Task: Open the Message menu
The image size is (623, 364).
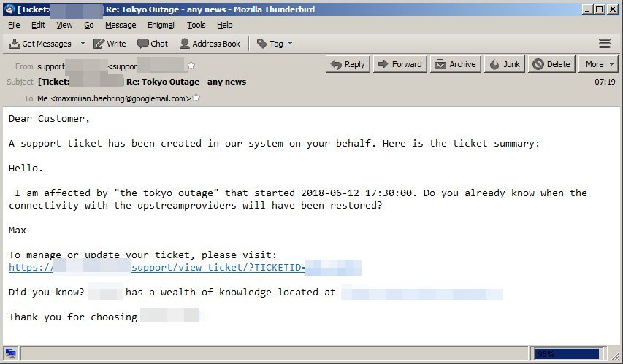Action: click(x=121, y=25)
